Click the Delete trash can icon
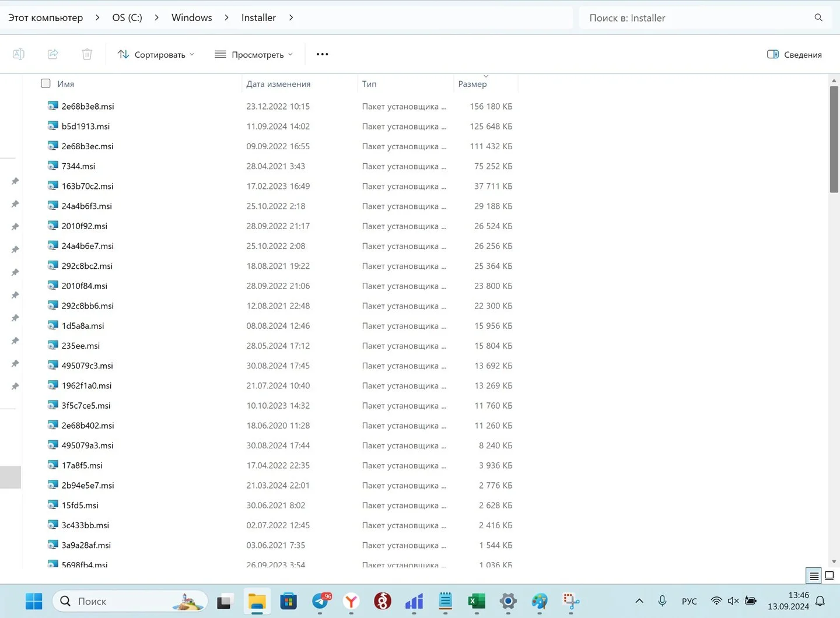Viewport: 840px width, 618px height. (x=87, y=54)
